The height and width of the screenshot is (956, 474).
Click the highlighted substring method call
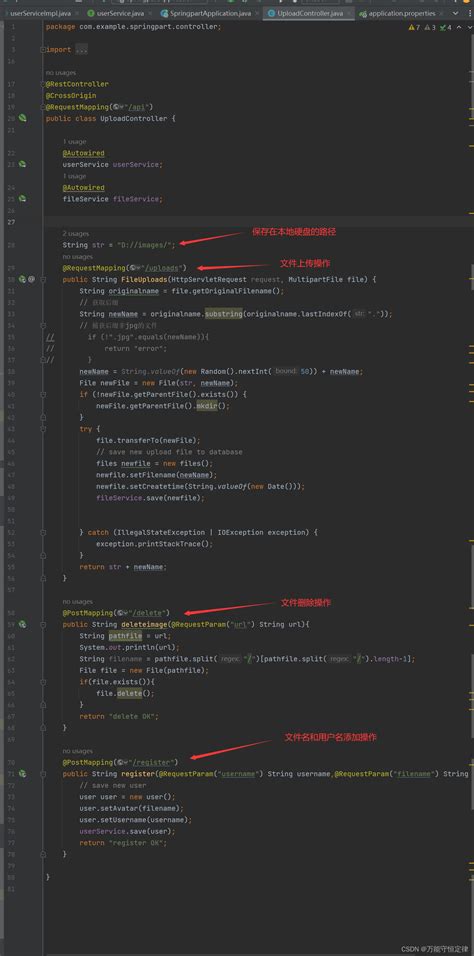[x=223, y=313]
